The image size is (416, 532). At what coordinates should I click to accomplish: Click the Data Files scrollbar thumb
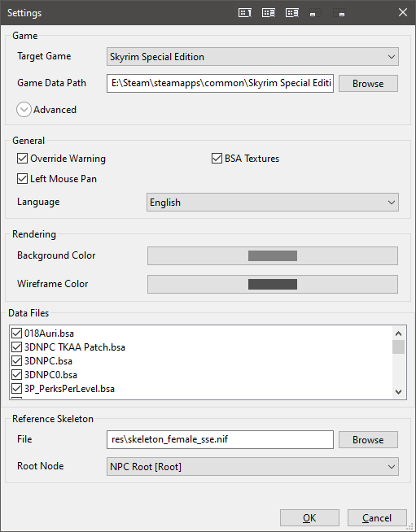tap(399, 347)
